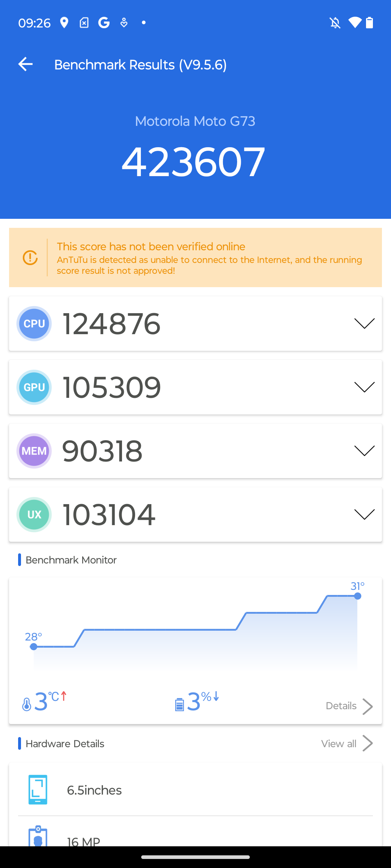Tap the screen size phone icon
The image size is (391, 868).
(x=38, y=790)
